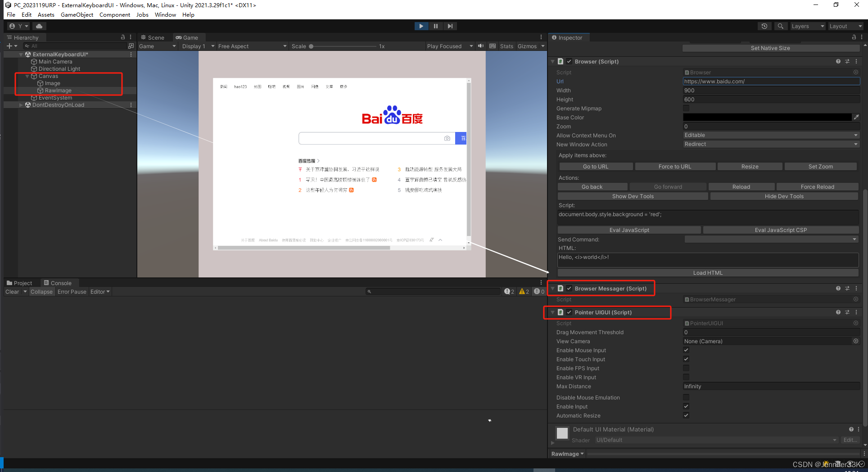Check Enable VR Input
The width and height of the screenshot is (868, 472).
[686, 377]
